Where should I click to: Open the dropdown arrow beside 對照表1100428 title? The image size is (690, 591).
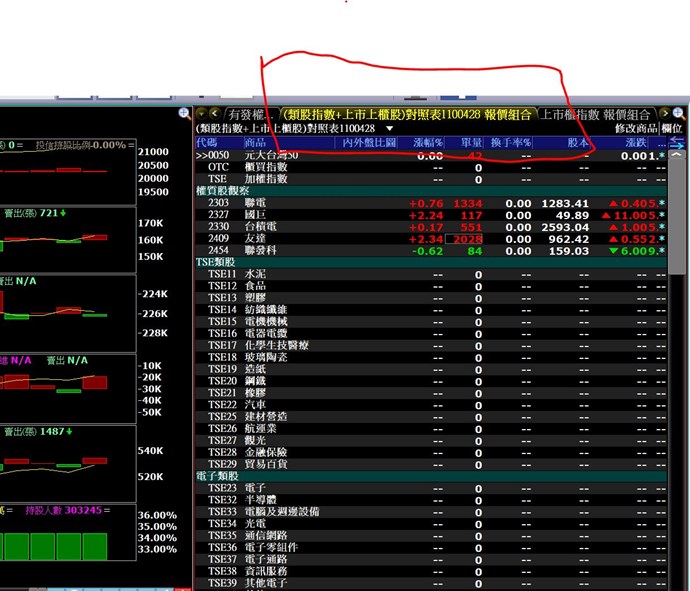pyautogui.click(x=389, y=129)
